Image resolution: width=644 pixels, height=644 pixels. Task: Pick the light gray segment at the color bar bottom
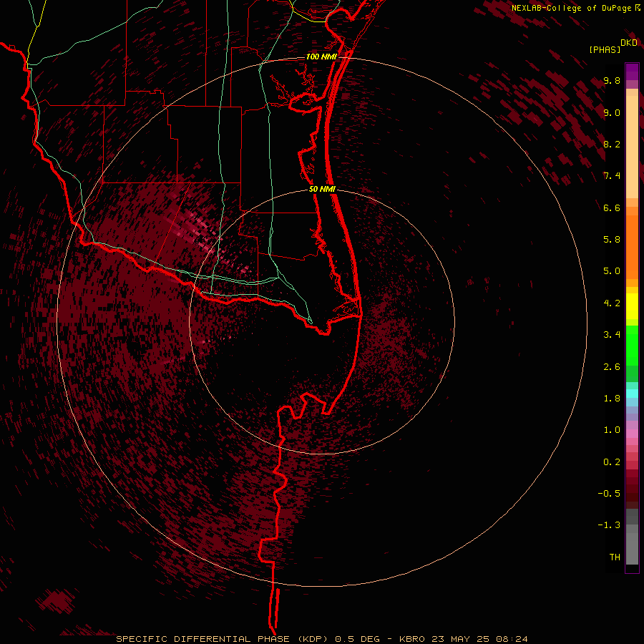tap(632, 549)
